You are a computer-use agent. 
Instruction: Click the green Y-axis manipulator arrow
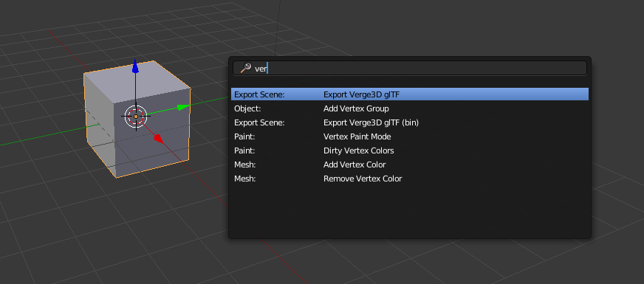(183, 107)
